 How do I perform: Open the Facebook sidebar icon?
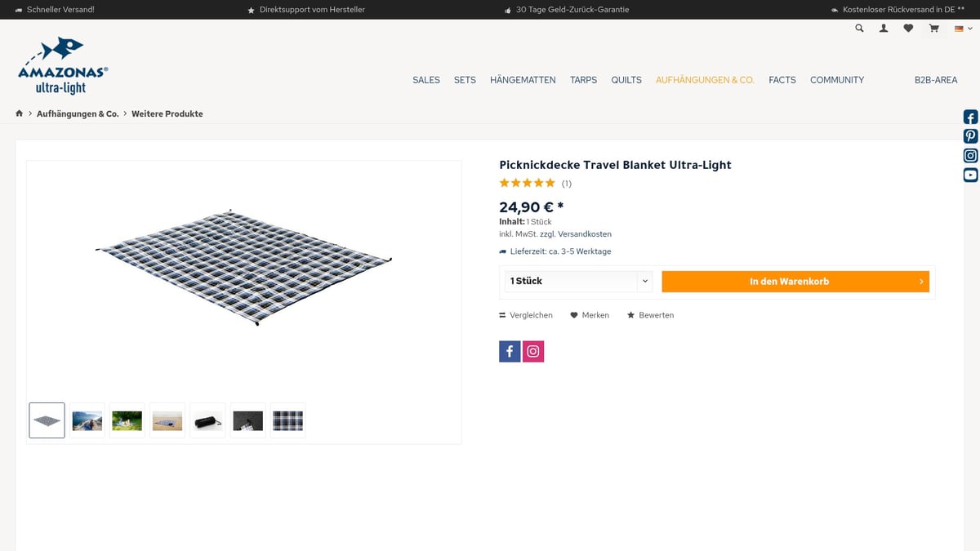[969, 117]
